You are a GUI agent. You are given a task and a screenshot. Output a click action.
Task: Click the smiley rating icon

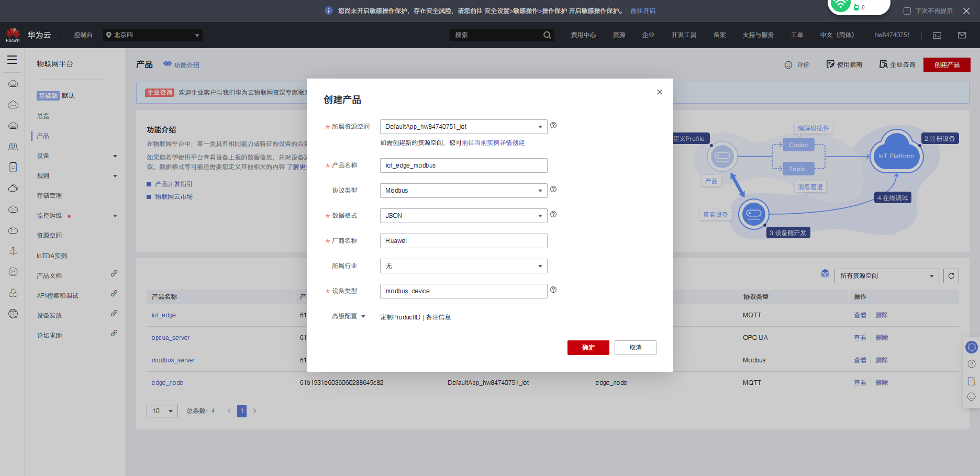(788, 65)
